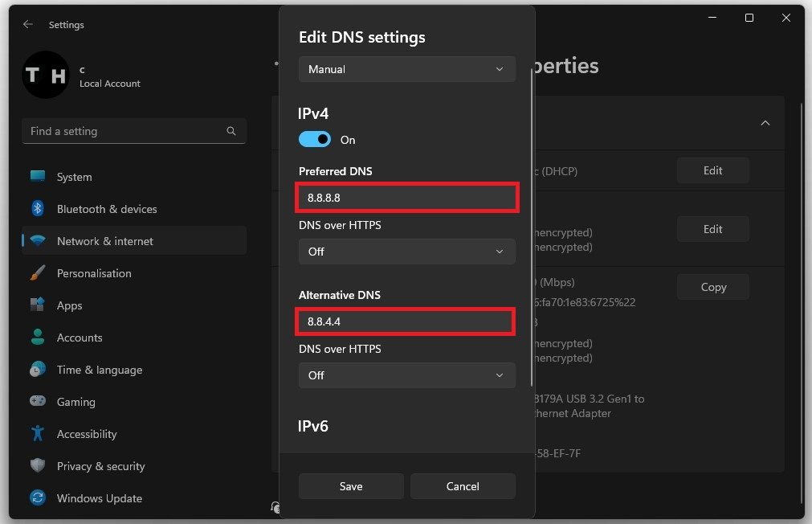The image size is (812, 524).
Task: Click the Windows Update refresh icon
Action: [x=37, y=497]
